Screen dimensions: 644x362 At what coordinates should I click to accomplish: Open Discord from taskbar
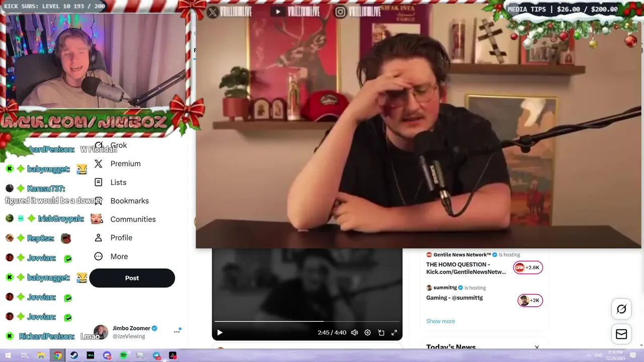point(107,355)
